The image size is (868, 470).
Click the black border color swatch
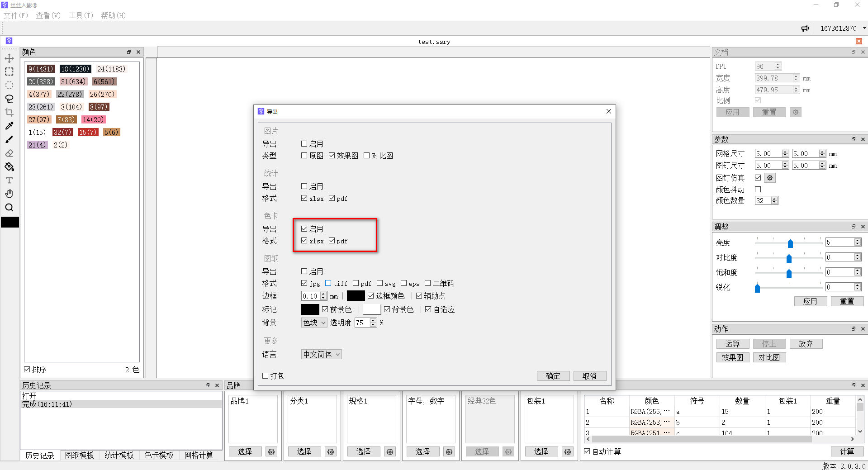coord(356,296)
